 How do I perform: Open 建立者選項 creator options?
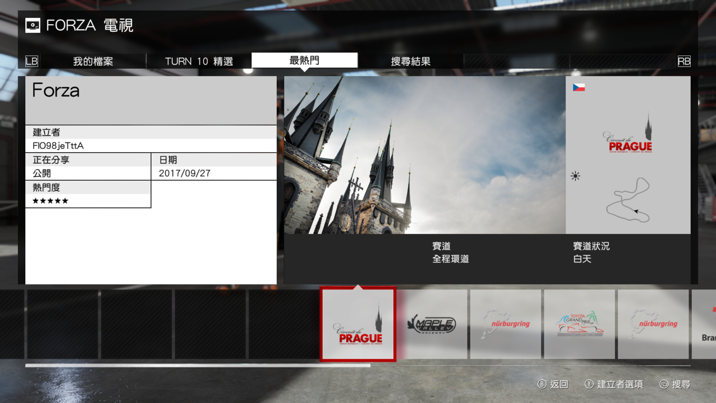coord(613,384)
